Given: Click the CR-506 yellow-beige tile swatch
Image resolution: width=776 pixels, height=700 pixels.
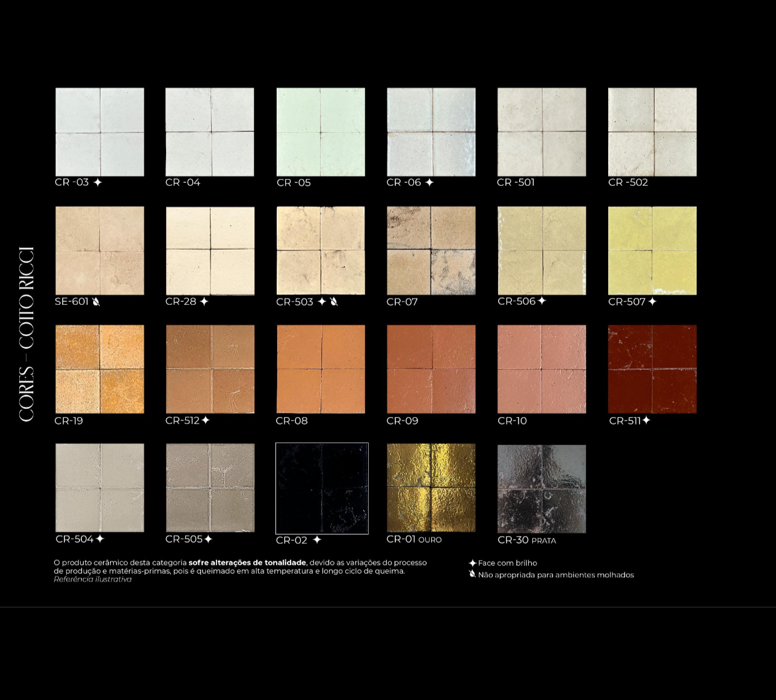Looking at the screenshot, I should pyautogui.click(x=541, y=251).
